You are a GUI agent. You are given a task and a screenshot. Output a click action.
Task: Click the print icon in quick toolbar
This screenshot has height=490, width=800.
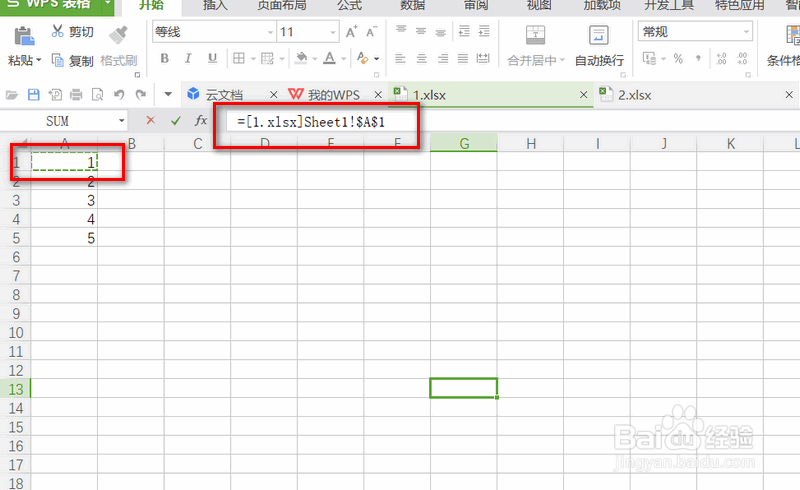click(77, 95)
